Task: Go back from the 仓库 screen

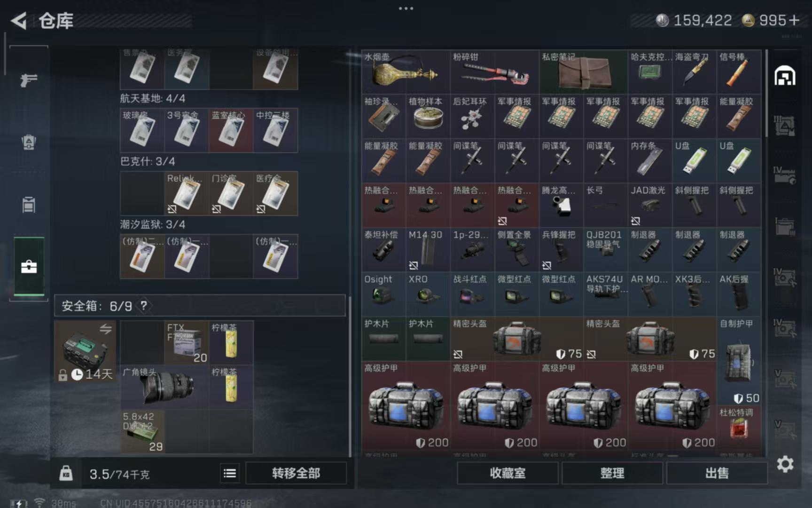Action: coord(19,21)
